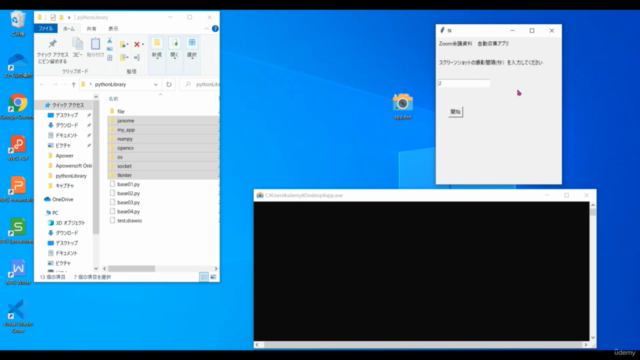
Task: Open Apower folder in navigation pane
Action: [64, 156]
